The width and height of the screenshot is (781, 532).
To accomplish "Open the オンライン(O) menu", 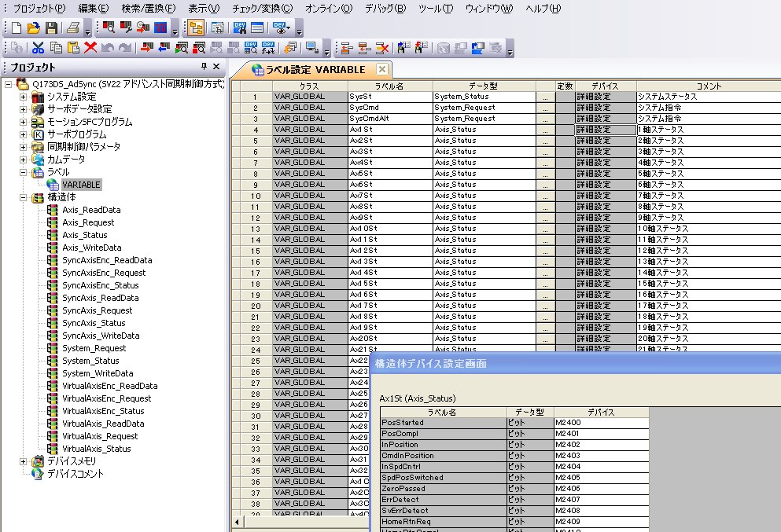I will (329, 9).
